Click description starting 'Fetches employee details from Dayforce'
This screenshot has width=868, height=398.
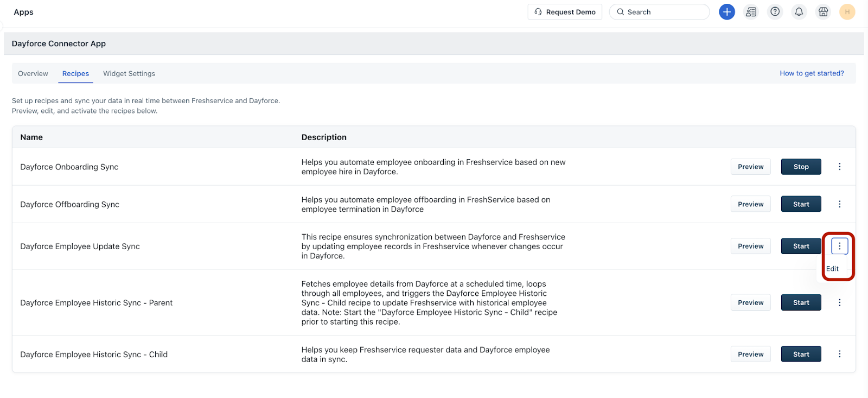(x=429, y=302)
